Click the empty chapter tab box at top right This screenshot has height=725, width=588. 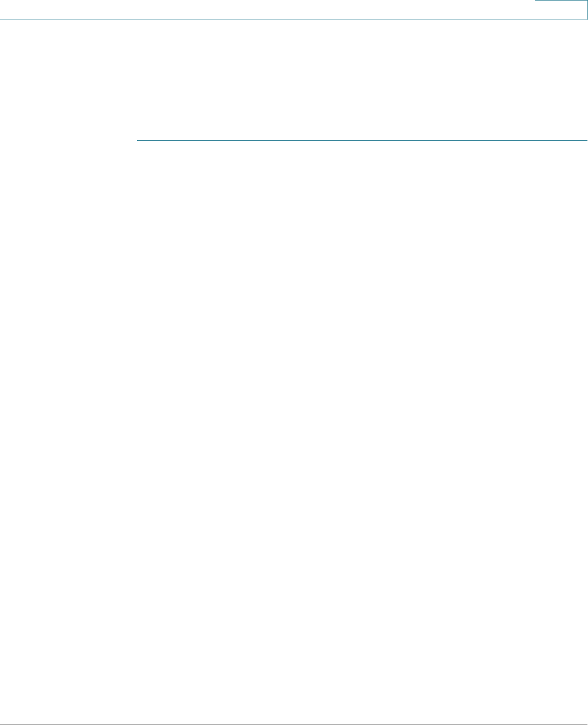[x=561, y=9]
